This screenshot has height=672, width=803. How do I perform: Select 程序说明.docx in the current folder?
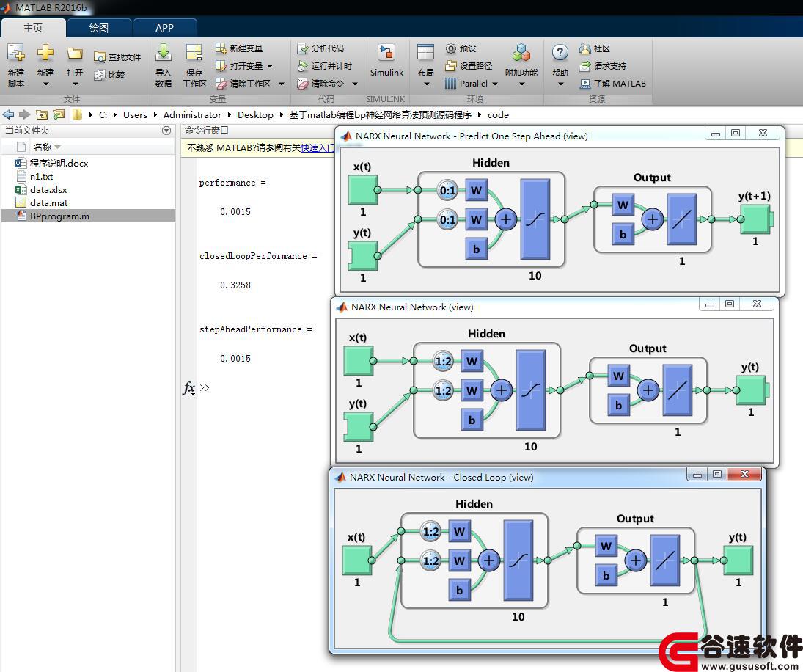[59, 164]
